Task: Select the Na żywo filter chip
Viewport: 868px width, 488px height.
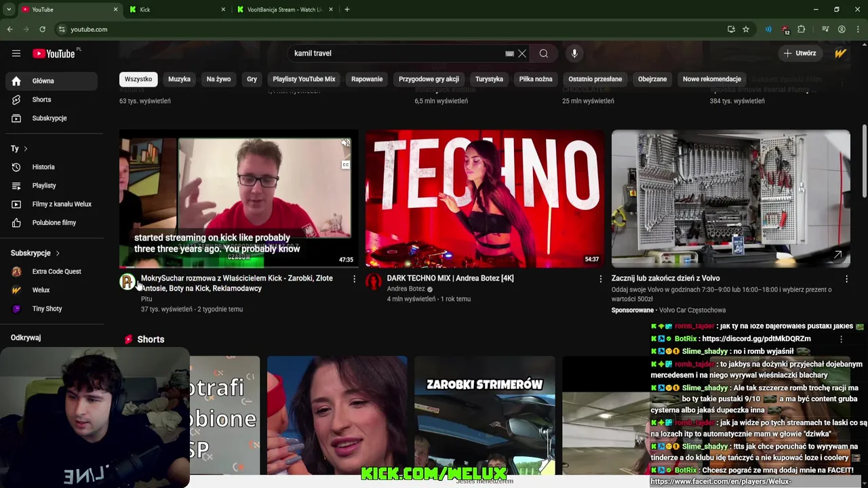Action: click(218, 79)
